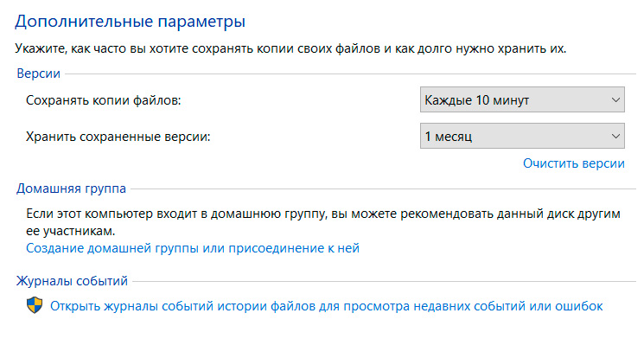Click the divider line next to 'Версии'
Image resolution: width=644 pixels, height=345 pixels.
pos(350,74)
